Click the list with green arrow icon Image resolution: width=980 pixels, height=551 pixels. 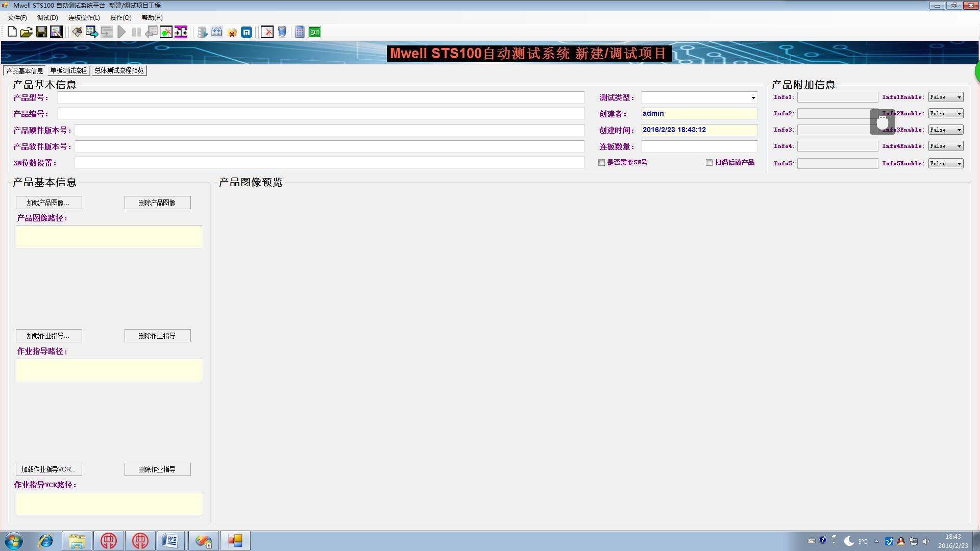92,32
